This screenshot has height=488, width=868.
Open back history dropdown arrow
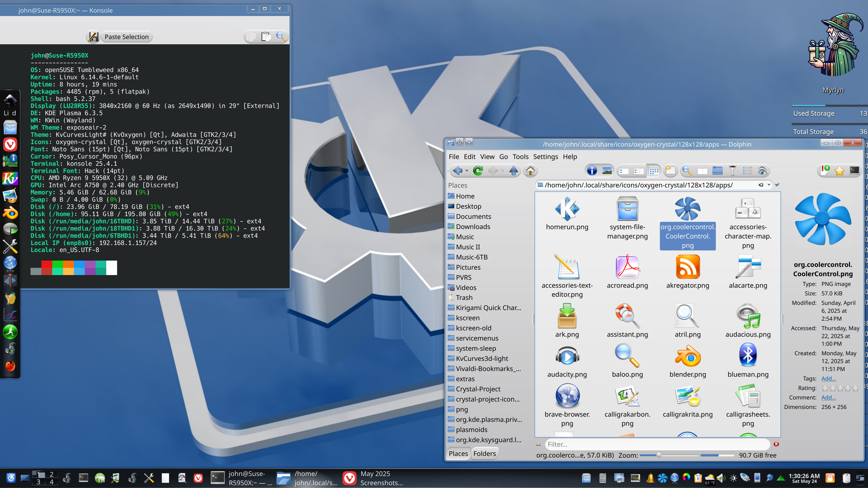click(467, 171)
